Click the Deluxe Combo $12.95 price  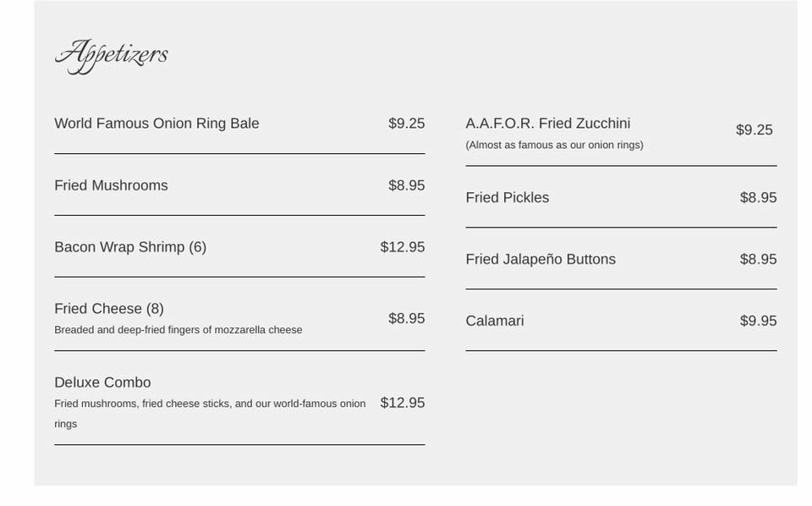tap(402, 403)
